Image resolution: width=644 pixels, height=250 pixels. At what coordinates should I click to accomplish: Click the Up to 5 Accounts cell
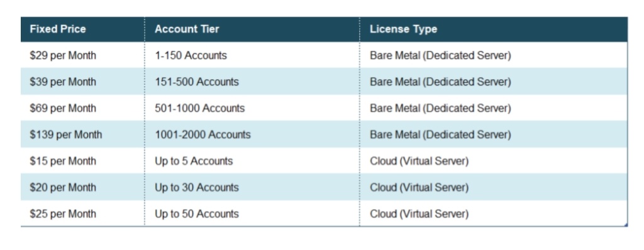pyautogui.click(x=252, y=161)
